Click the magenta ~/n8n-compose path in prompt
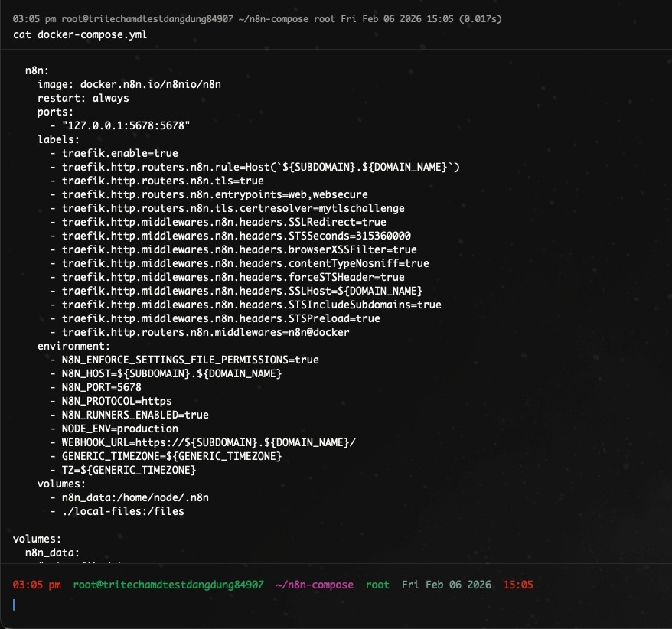Screen dimensions: 672x629 314,585
